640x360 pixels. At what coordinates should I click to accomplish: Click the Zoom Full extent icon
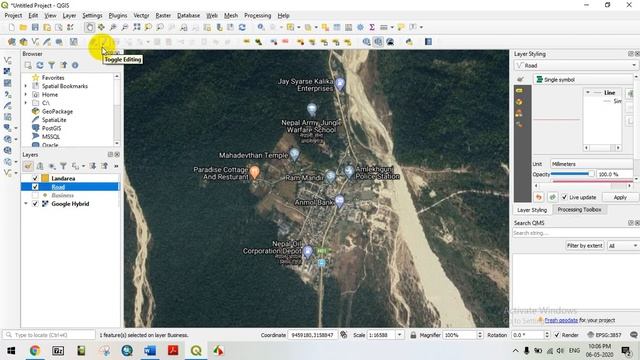pyautogui.click(x=137, y=27)
